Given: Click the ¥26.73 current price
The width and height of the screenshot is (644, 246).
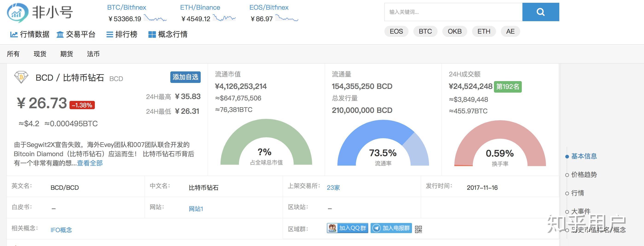Looking at the screenshot, I should click(x=42, y=103).
